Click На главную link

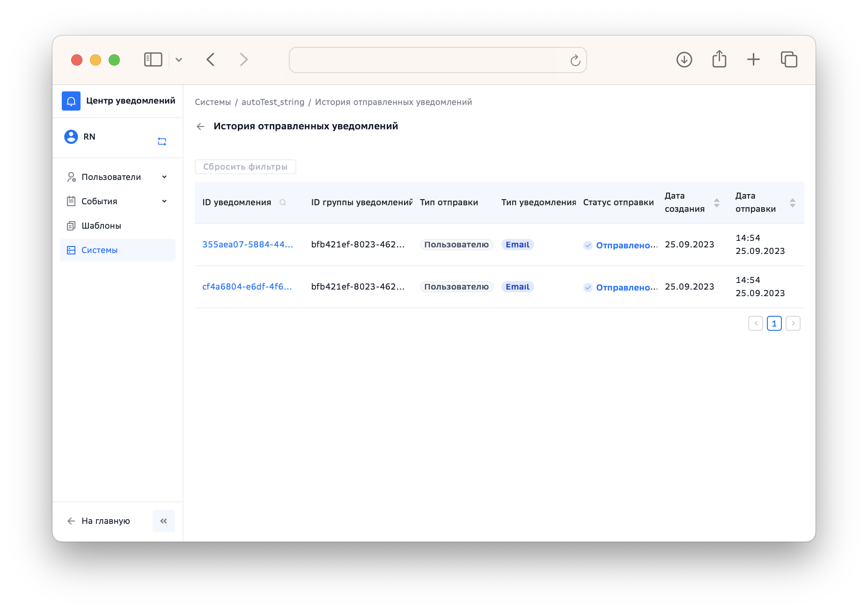point(106,521)
